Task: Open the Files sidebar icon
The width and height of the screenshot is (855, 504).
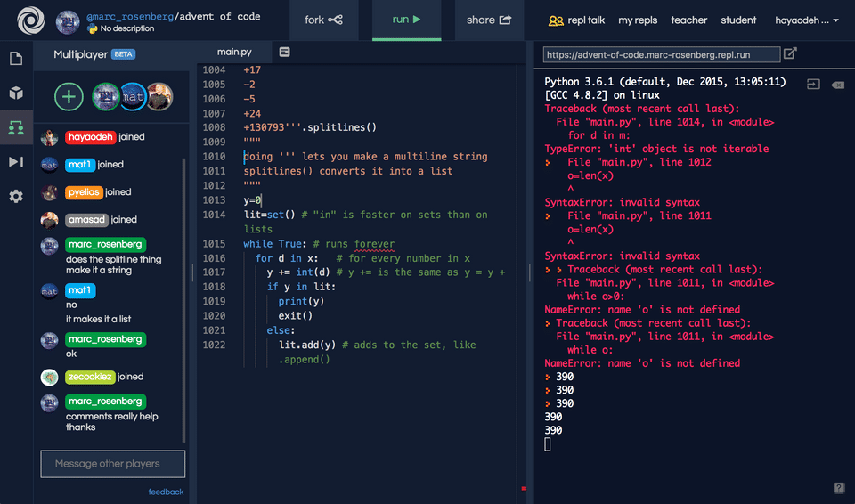Action: (x=16, y=59)
